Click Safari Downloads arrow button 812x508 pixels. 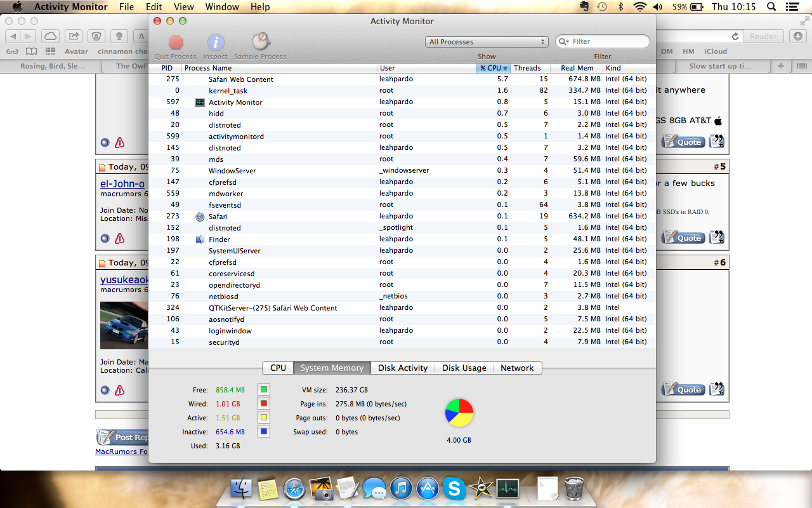(798, 36)
